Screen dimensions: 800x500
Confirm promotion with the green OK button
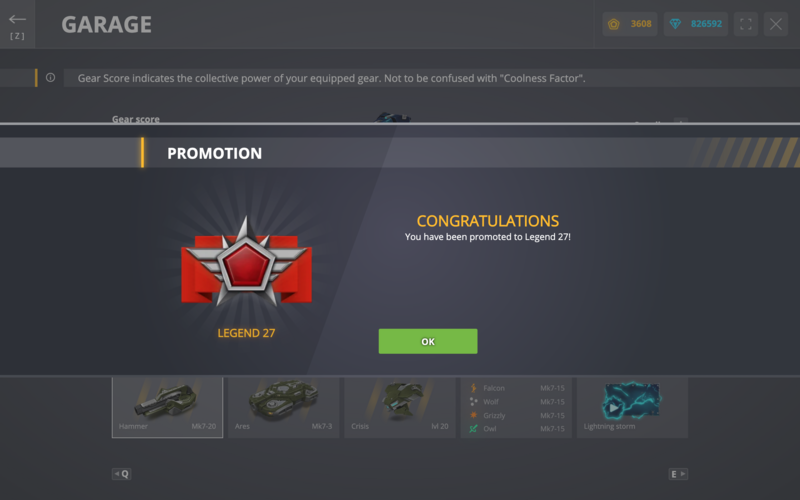pos(428,341)
